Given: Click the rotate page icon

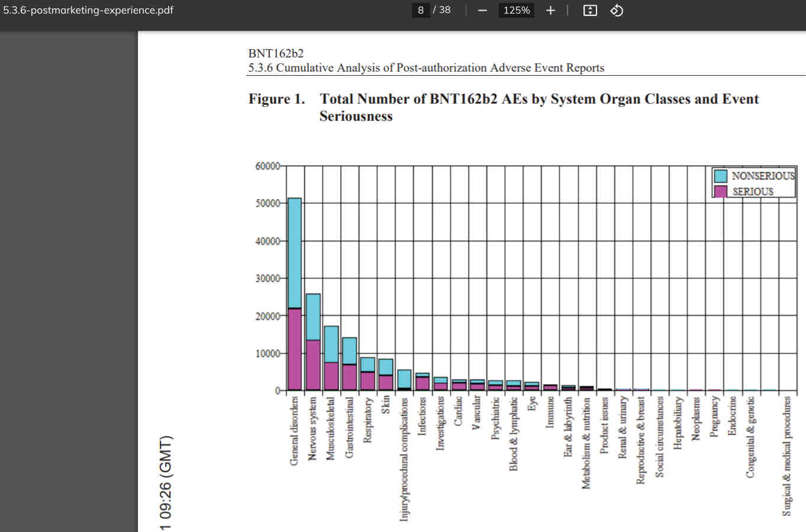Looking at the screenshot, I should click(x=617, y=10).
